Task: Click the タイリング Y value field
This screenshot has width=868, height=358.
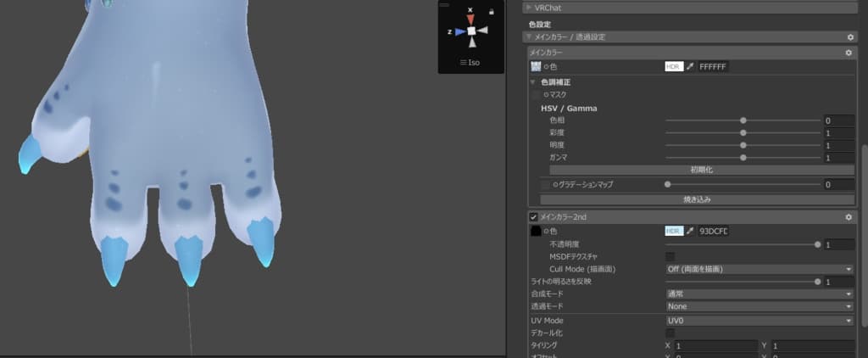Action: pyautogui.click(x=813, y=346)
